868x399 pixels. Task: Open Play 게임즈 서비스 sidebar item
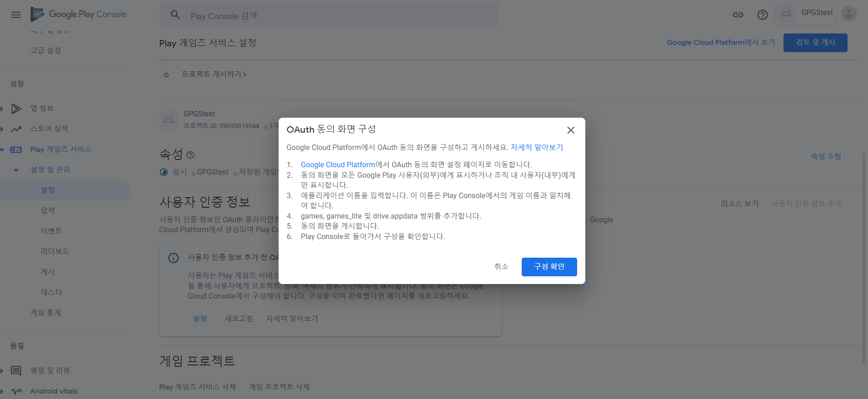click(x=61, y=149)
